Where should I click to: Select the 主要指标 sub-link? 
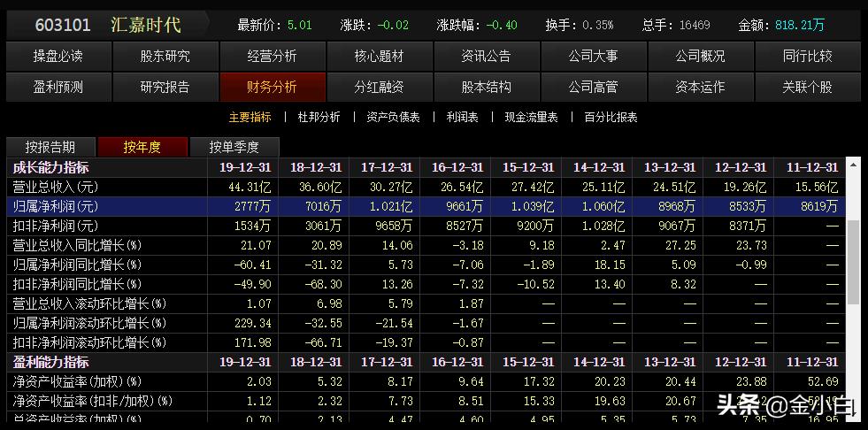coord(250,118)
